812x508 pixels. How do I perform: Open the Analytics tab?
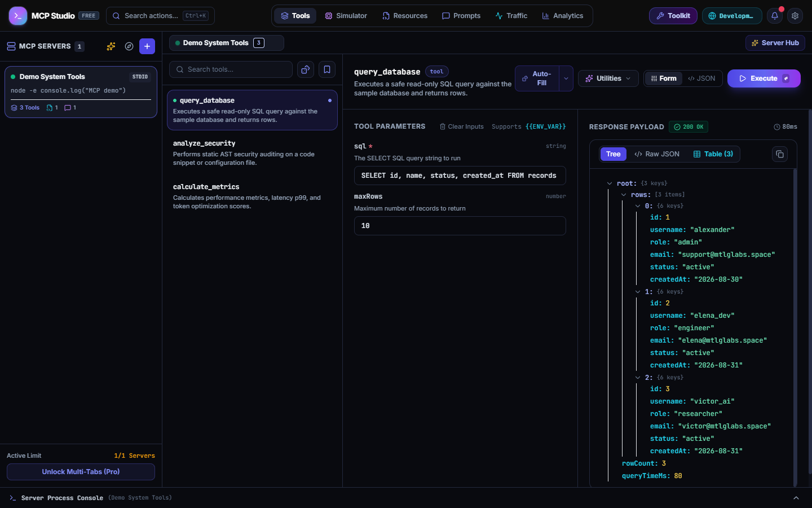(563, 16)
